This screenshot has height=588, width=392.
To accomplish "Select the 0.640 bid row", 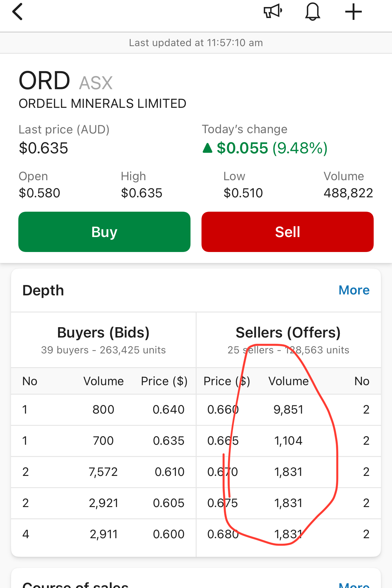I will click(103, 410).
